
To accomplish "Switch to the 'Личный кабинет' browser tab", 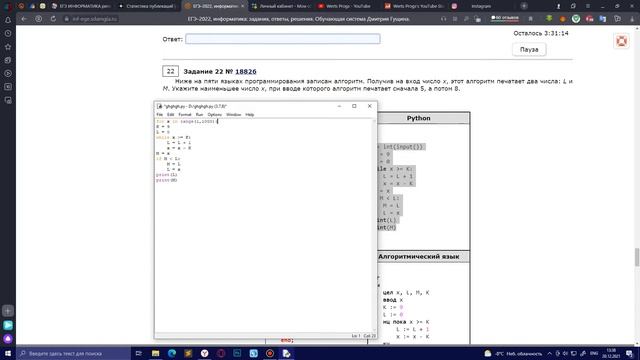I will point(282,6).
